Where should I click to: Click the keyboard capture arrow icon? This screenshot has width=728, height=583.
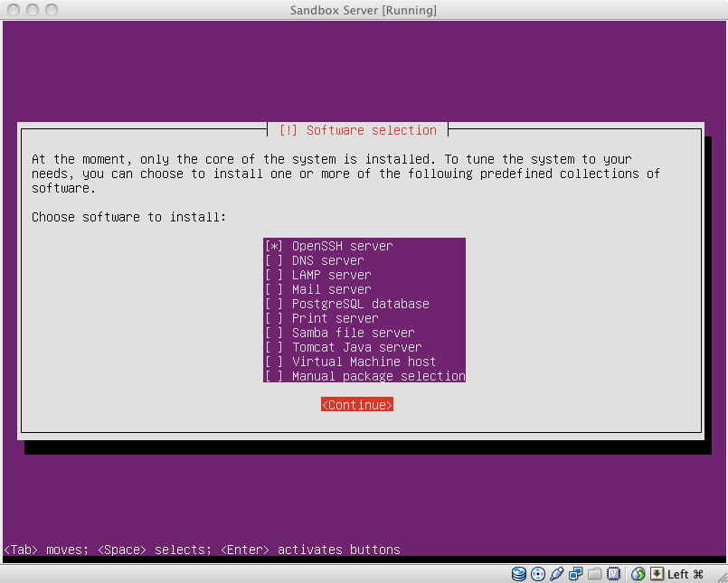tap(657, 574)
